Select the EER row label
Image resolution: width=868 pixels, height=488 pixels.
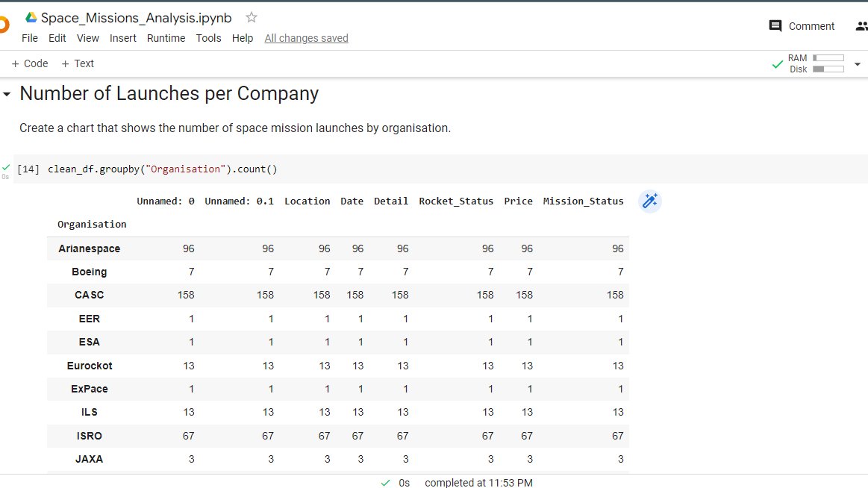click(89, 319)
